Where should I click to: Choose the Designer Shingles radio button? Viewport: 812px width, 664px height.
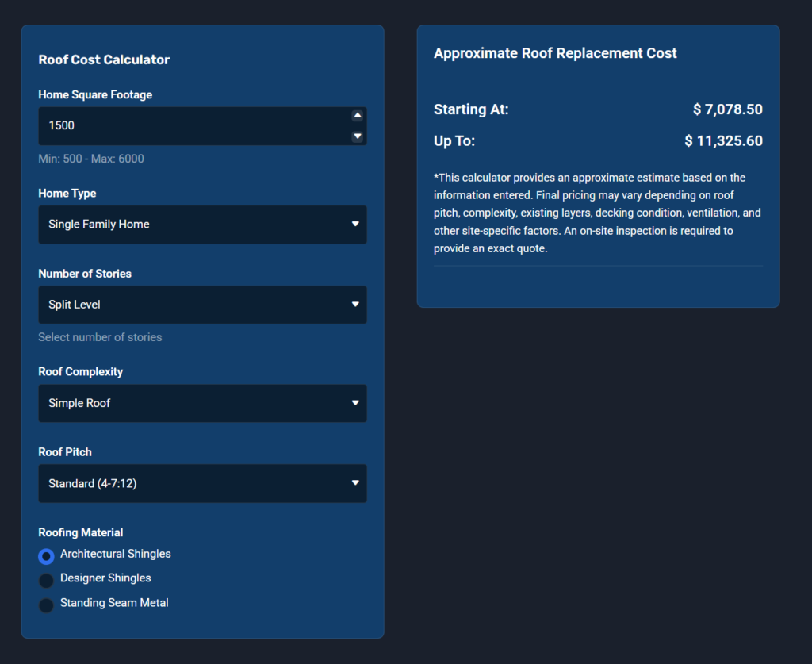coord(47,581)
